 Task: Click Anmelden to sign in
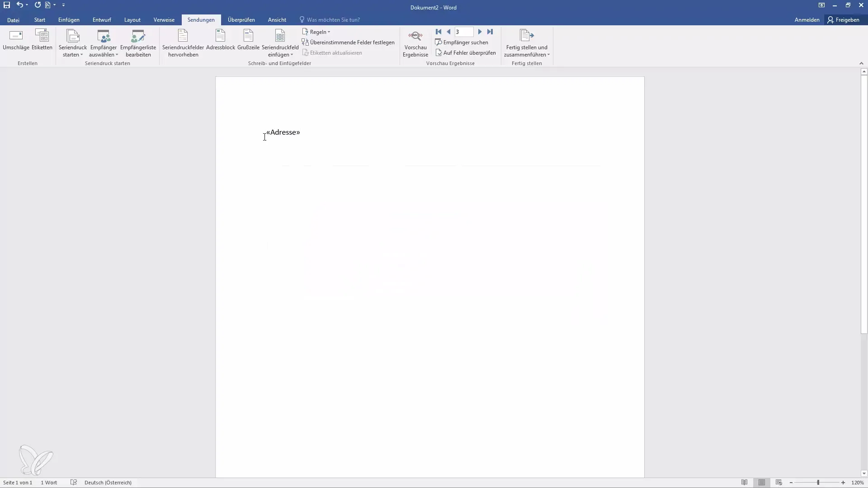807,20
